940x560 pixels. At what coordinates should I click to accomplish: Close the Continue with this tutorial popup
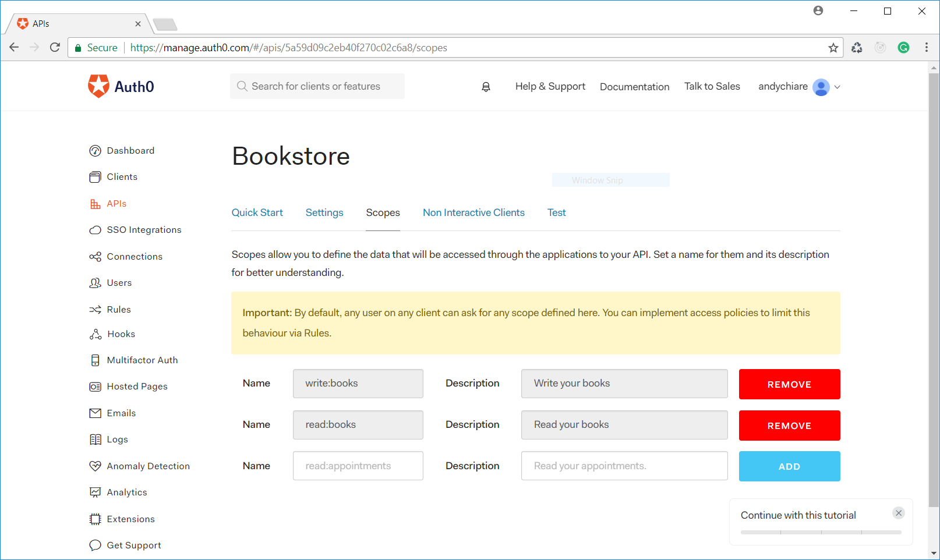tap(899, 513)
